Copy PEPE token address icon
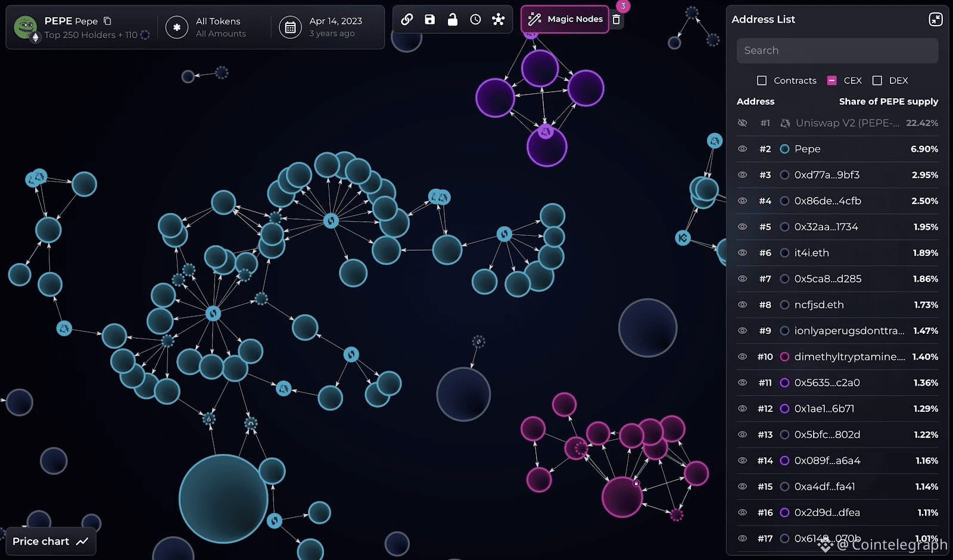The height and width of the screenshot is (560, 953). [108, 21]
